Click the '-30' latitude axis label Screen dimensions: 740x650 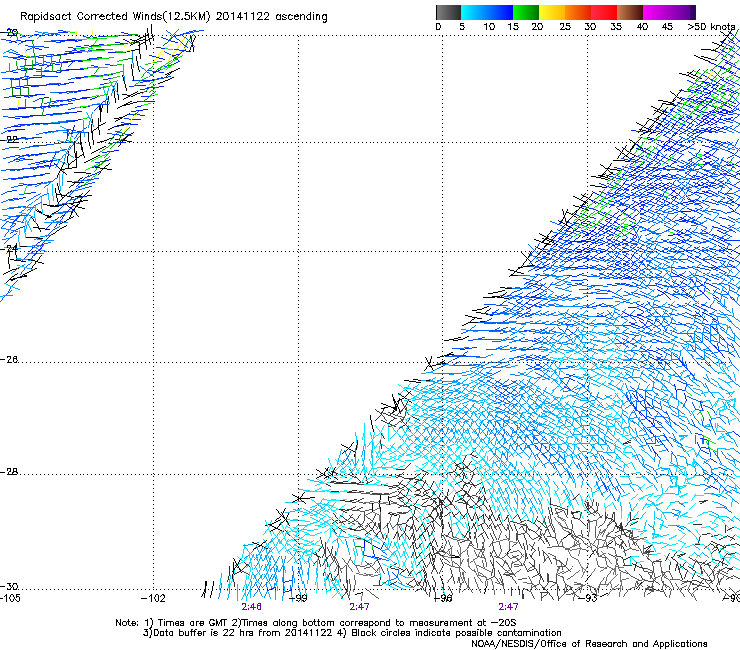click(x=9, y=587)
